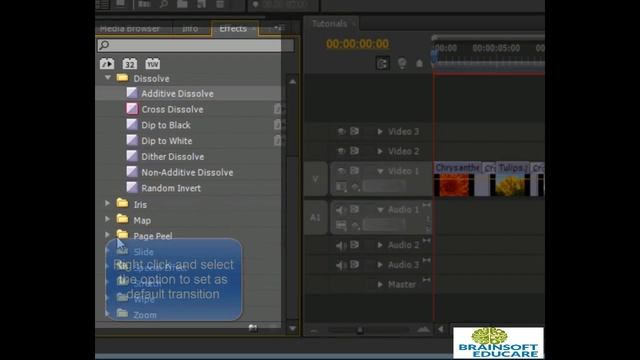Expand the Audio 2 track

point(380,245)
